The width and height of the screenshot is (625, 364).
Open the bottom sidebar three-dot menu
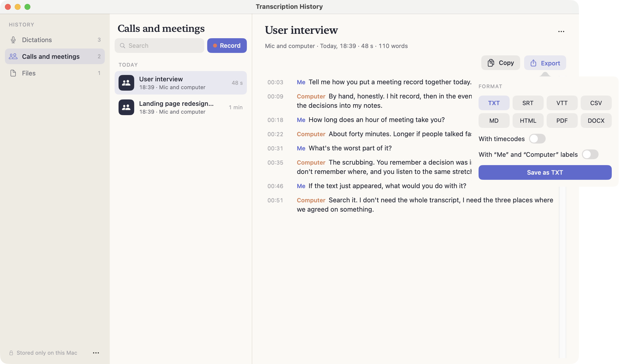click(x=96, y=352)
